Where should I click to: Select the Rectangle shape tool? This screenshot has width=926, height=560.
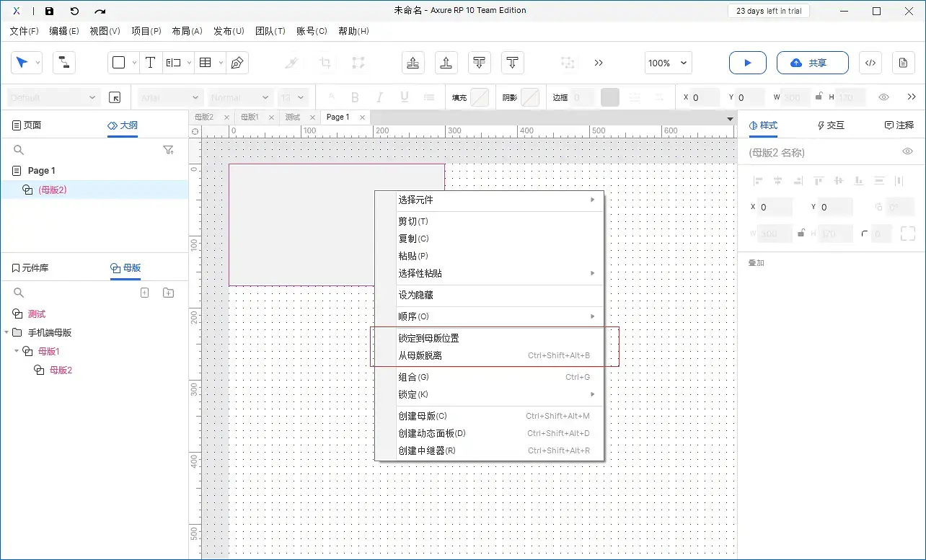120,63
